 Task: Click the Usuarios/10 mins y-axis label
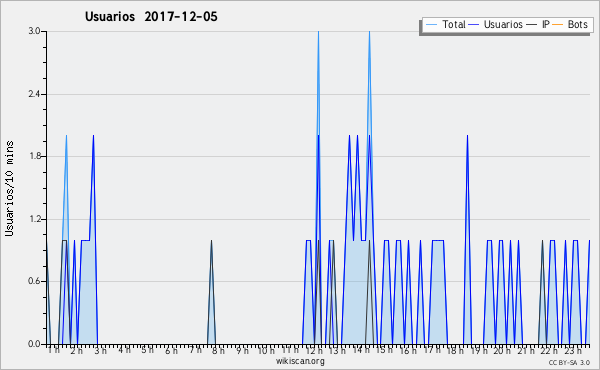point(9,188)
